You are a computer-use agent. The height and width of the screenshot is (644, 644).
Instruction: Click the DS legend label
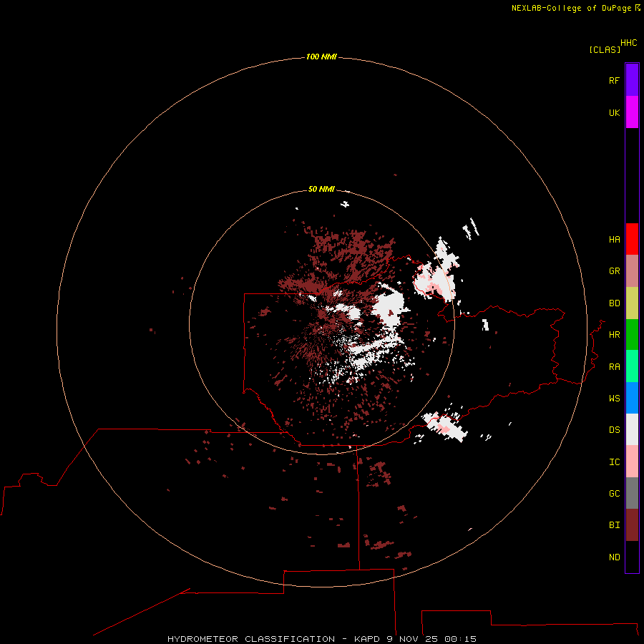pos(614,430)
